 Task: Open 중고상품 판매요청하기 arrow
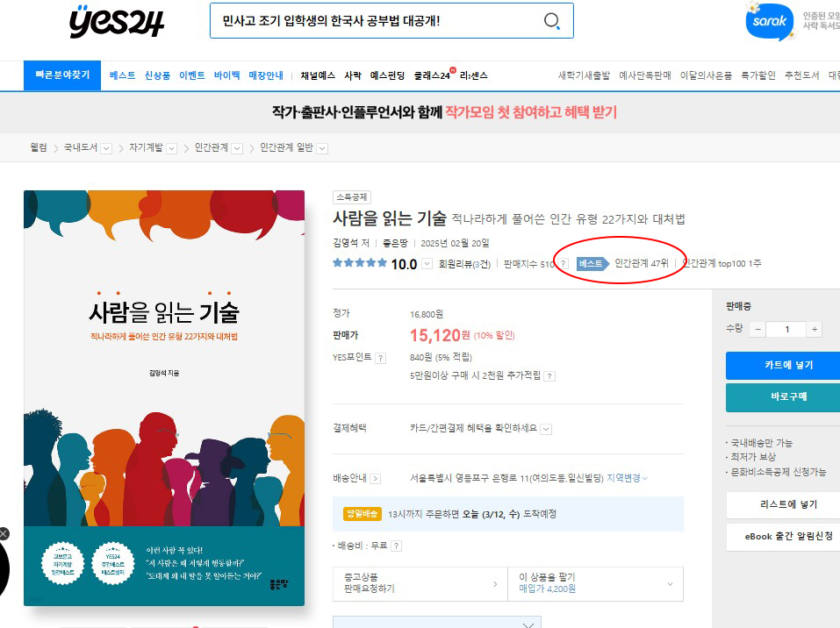[x=495, y=584]
